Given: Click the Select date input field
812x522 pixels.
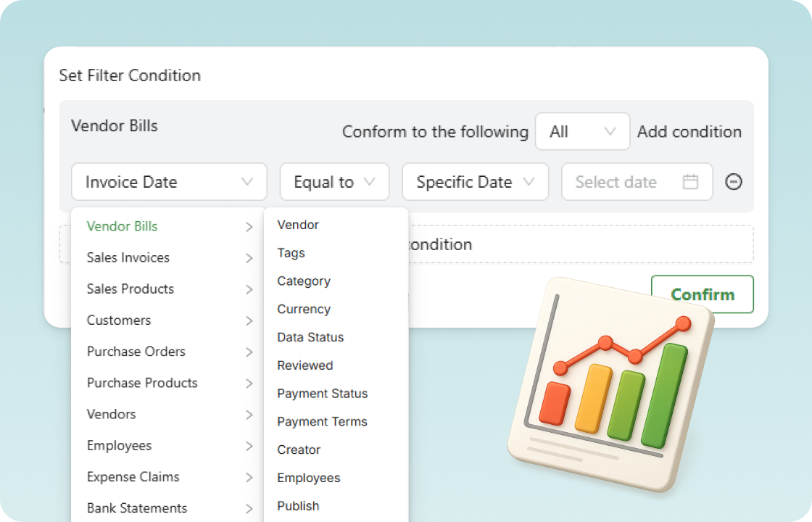Looking at the screenshot, I should click(620, 182).
